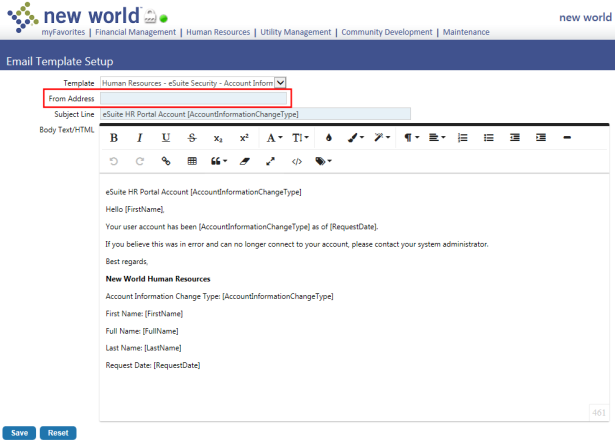
Task: Open the paragraph format dropdown
Action: [411, 137]
